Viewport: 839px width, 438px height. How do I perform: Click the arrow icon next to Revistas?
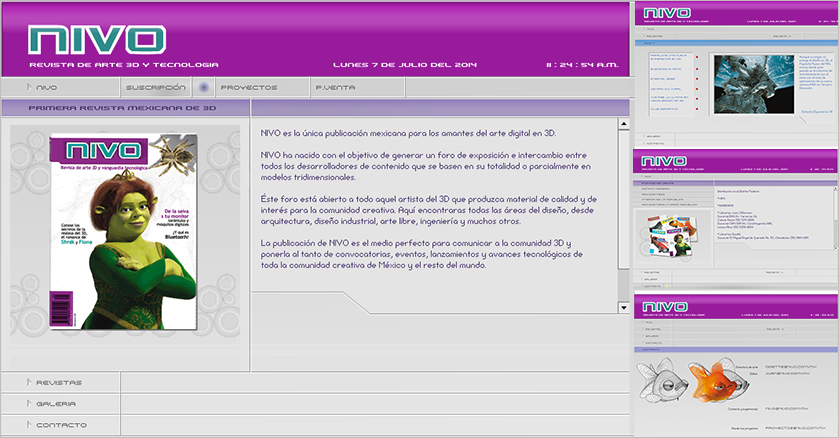(29, 382)
